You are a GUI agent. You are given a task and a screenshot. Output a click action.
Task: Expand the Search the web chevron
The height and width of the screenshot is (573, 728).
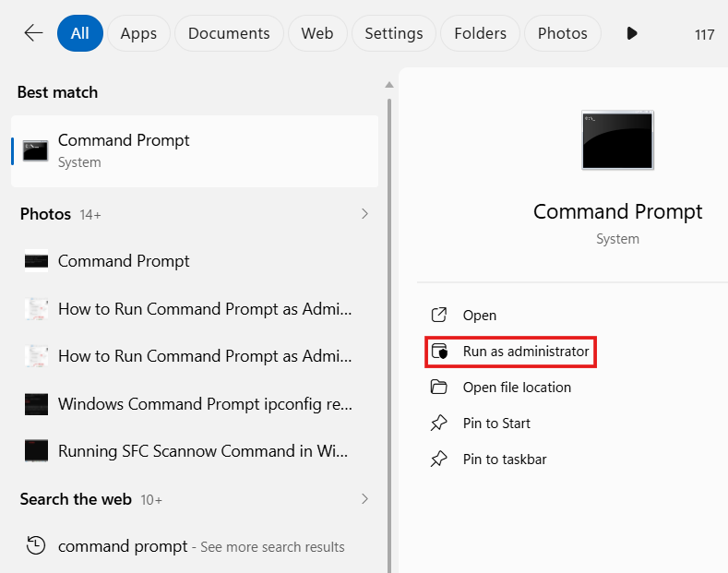365,498
